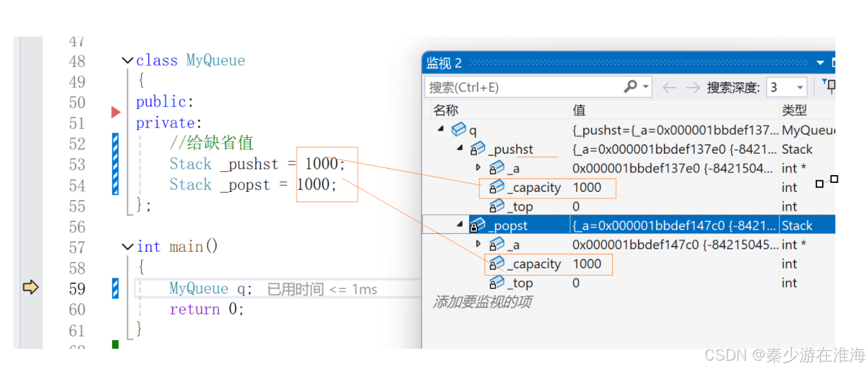Click the 搜索深度 label

click(733, 87)
